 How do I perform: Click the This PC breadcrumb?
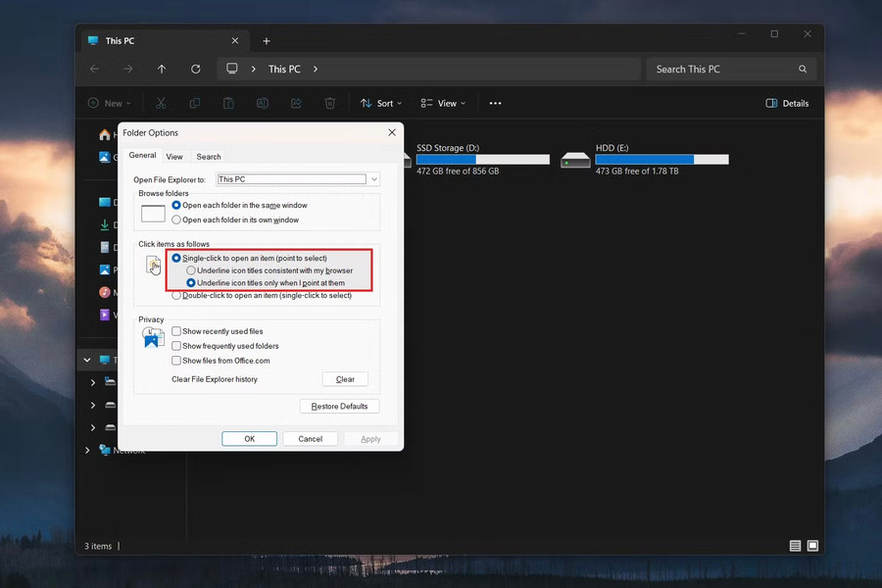pyautogui.click(x=284, y=69)
